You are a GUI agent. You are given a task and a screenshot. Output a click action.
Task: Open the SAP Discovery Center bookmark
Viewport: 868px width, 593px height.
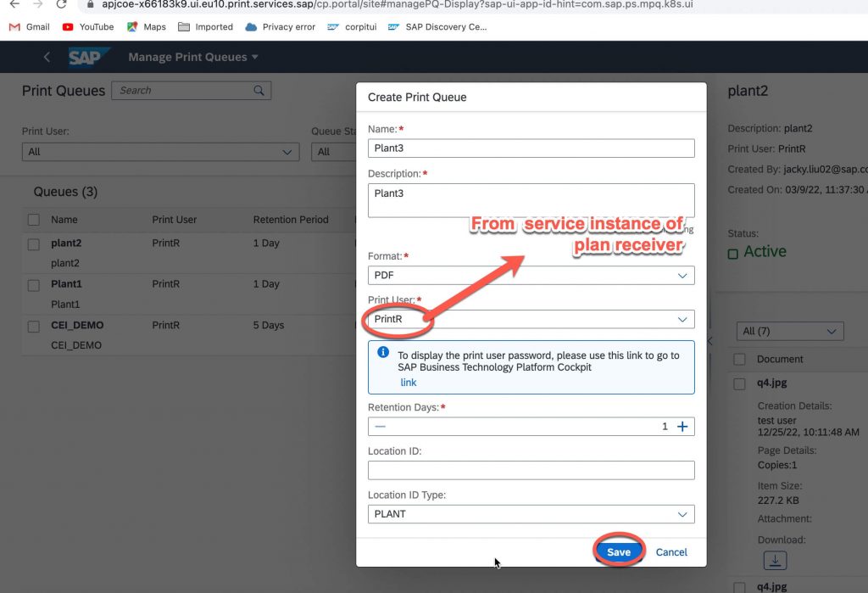coord(437,26)
